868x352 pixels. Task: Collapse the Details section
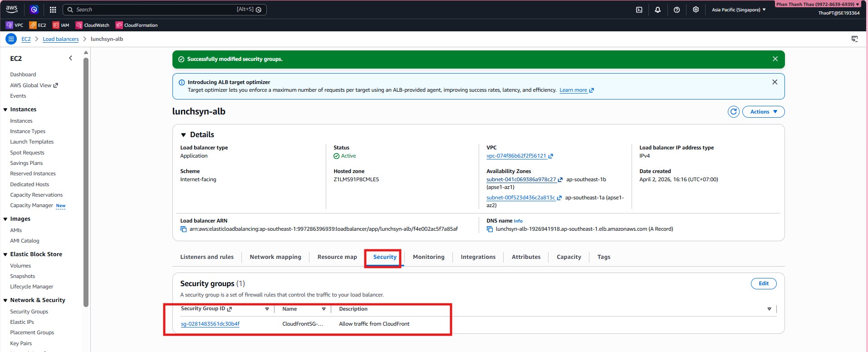[184, 135]
